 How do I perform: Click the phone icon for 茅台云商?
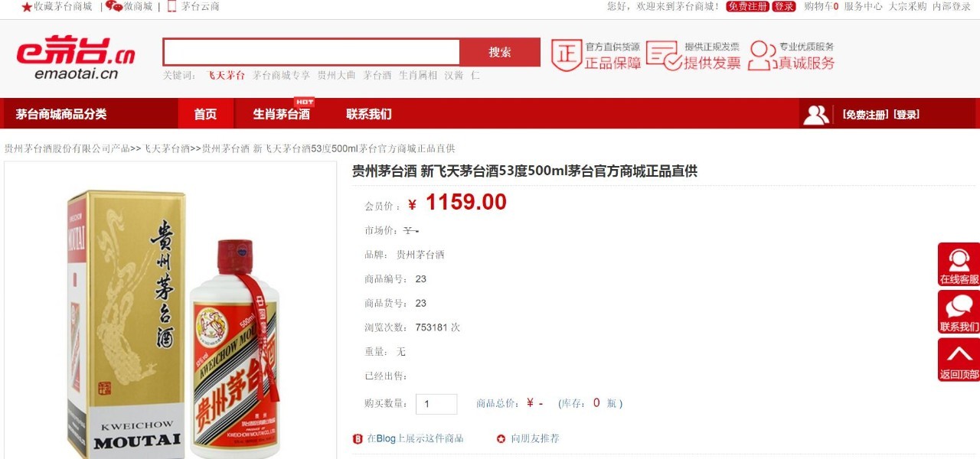(x=171, y=6)
